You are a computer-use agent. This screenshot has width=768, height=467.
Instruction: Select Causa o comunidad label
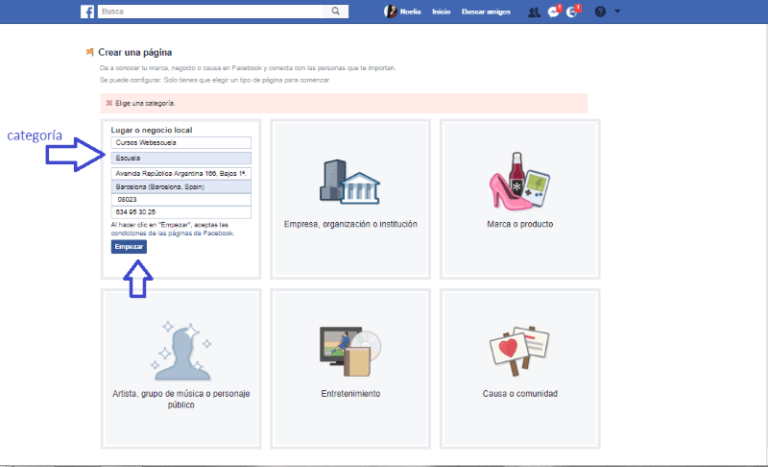pos(520,393)
